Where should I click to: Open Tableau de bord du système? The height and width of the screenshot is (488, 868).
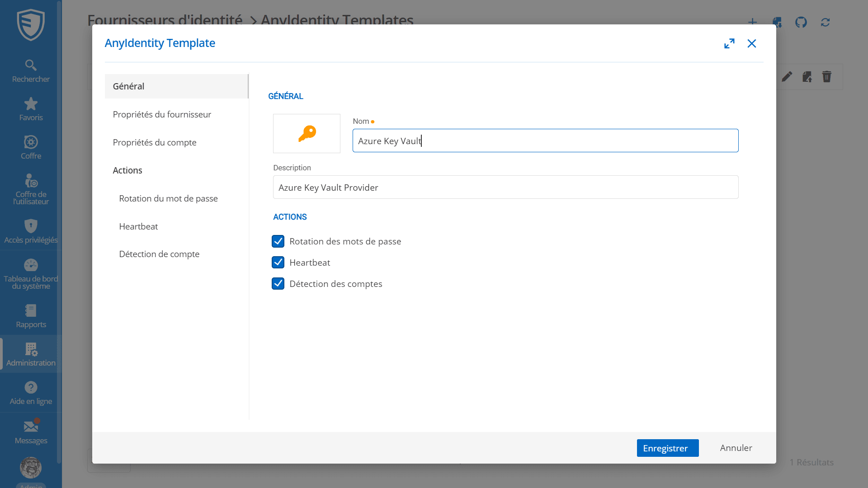31,273
